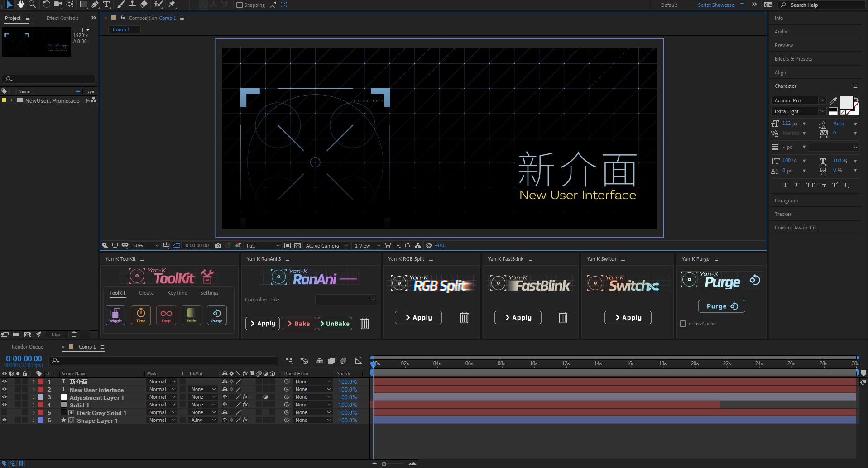Screen dimensions: 868x468
Task: Click the Character fill color swatch
Action: [846, 103]
